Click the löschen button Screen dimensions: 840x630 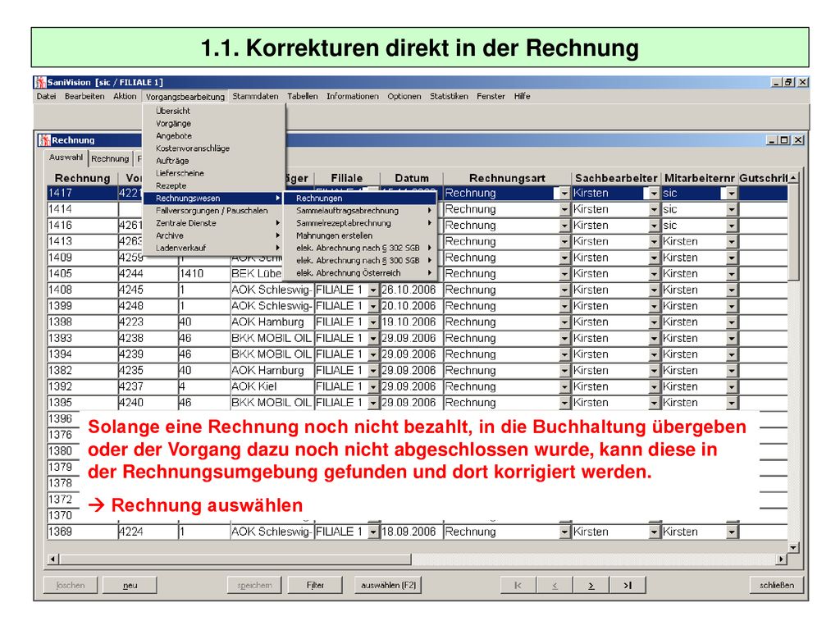pyautogui.click(x=71, y=585)
